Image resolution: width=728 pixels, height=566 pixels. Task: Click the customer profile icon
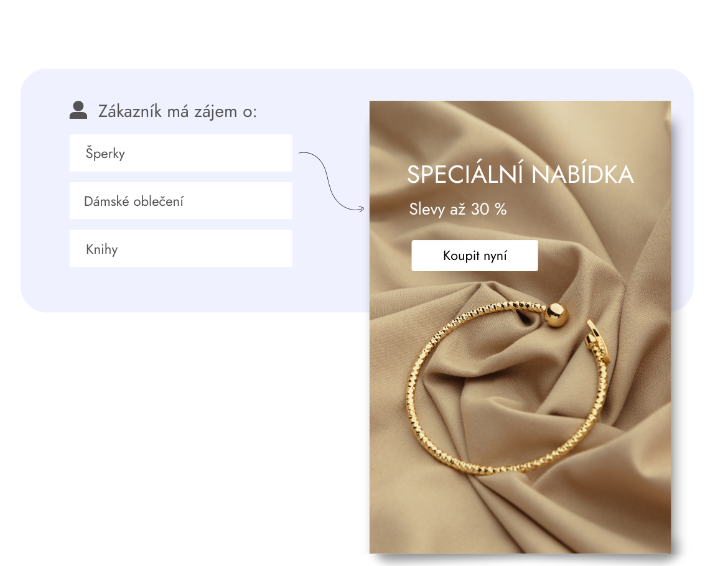tap(78, 110)
